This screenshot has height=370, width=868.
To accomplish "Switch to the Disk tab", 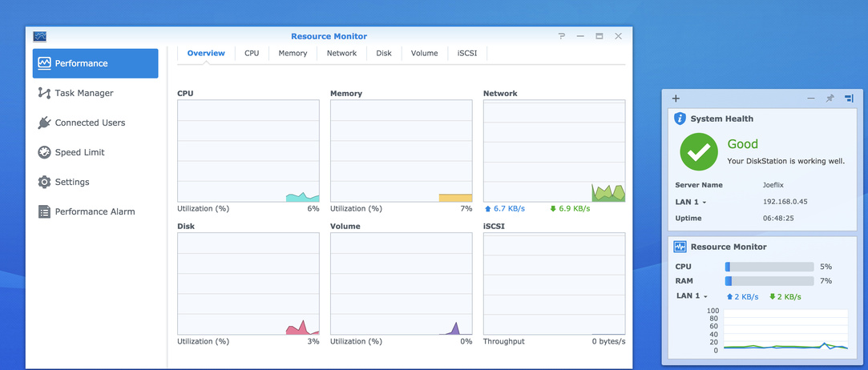I will [384, 53].
